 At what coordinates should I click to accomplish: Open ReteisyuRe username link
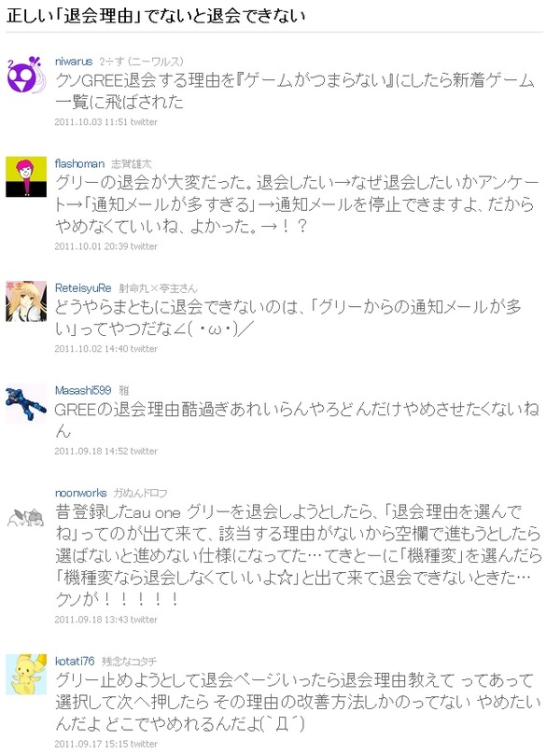(x=83, y=288)
